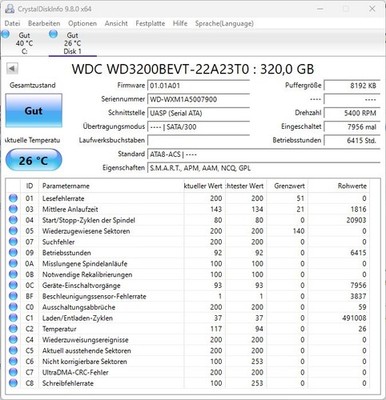
Task: Open the Datei menu
Action: 12,23
